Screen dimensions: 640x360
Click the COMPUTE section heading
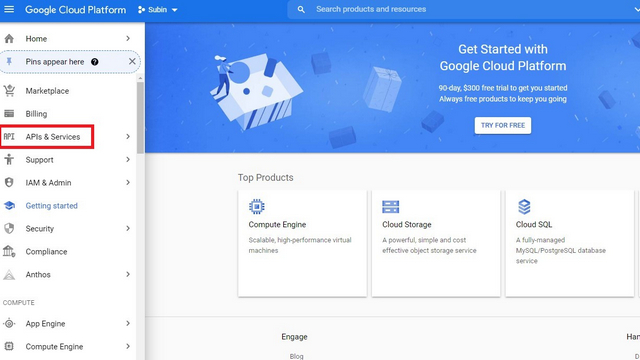point(18,302)
